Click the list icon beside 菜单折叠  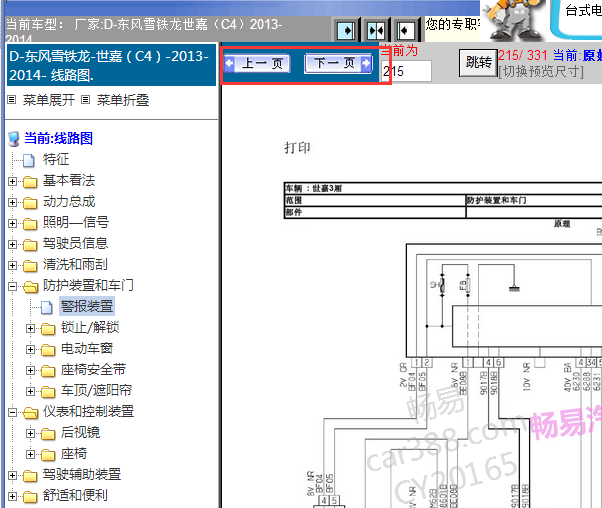(x=86, y=100)
